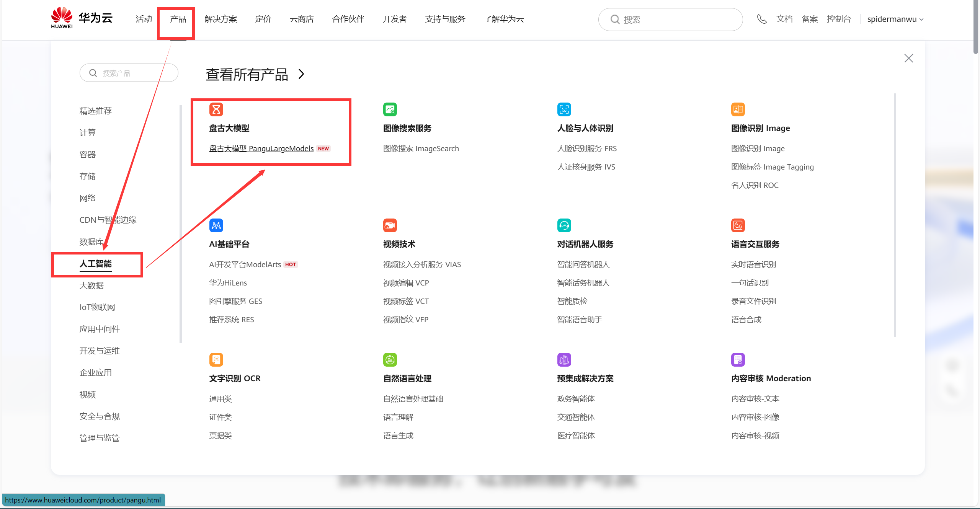
Task: Click the face and body recognition icon
Action: [564, 109]
